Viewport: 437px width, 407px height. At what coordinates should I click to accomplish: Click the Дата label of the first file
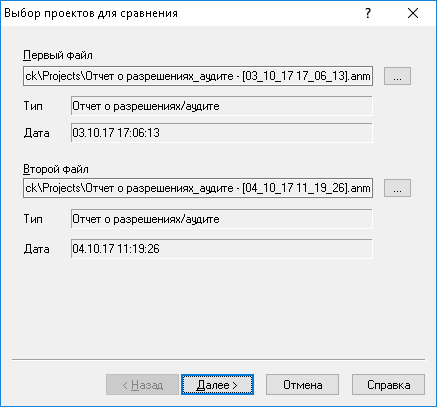click(x=37, y=133)
